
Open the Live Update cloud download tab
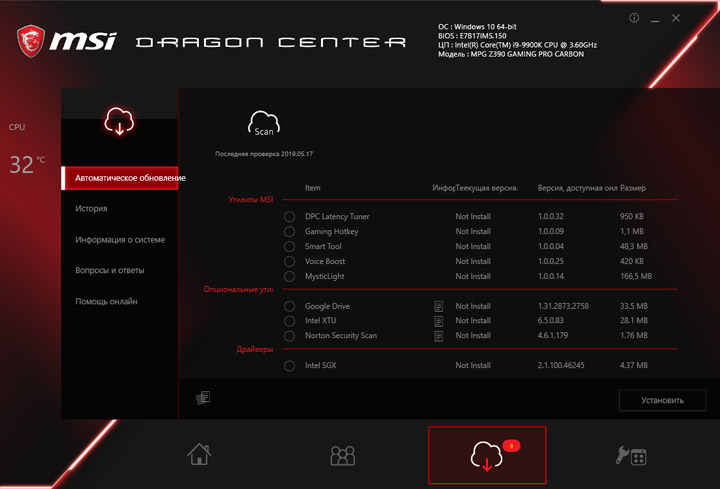(x=487, y=455)
